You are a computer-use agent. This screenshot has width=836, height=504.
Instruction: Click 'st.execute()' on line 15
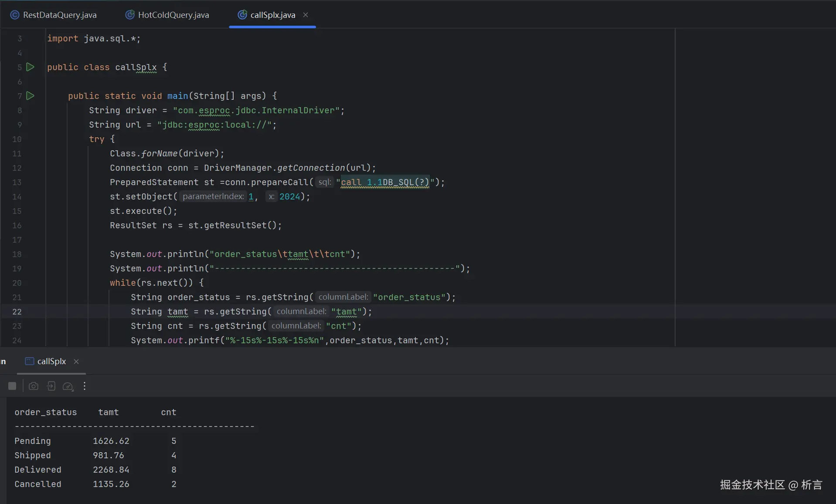(x=141, y=211)
